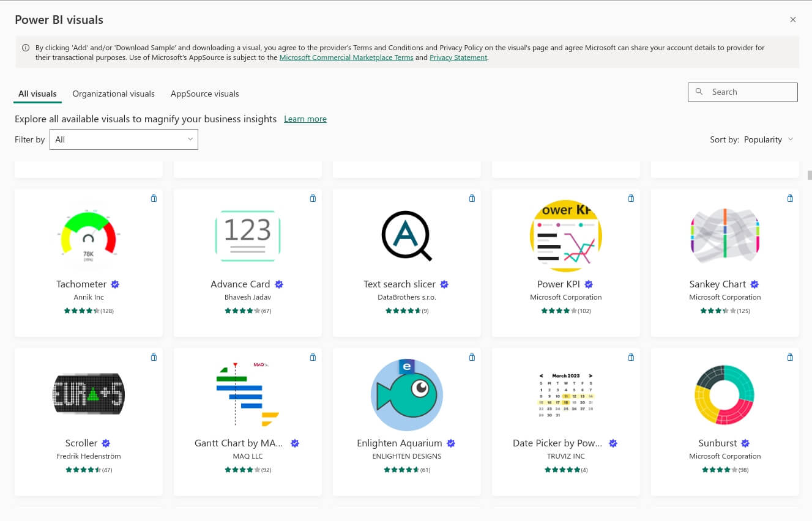Click the vertical scrollbar thumb
Screen dimensions: 812x521
pyautogui.click(x=810, y=175)
